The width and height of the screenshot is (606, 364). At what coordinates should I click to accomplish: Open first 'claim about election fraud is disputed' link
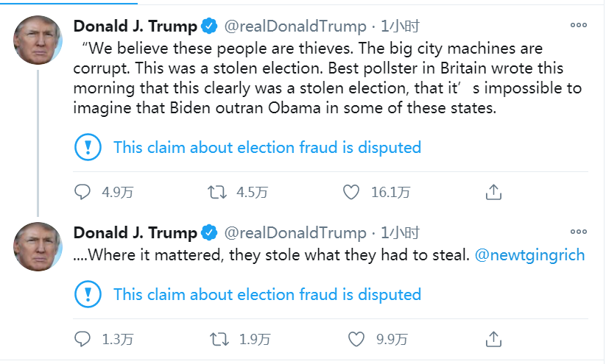pos(267,147)
